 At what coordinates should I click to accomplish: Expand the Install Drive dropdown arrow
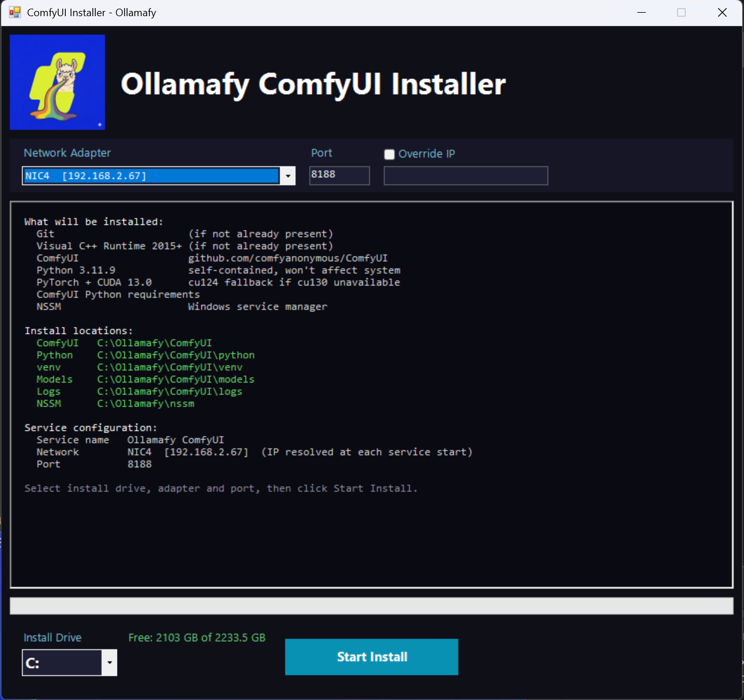(110, 662)
